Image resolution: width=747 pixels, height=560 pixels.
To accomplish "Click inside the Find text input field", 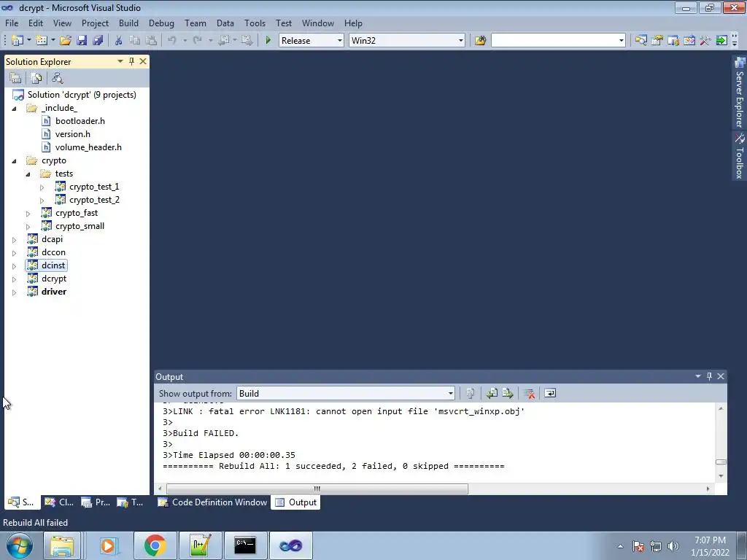I will tap(554, 41).
